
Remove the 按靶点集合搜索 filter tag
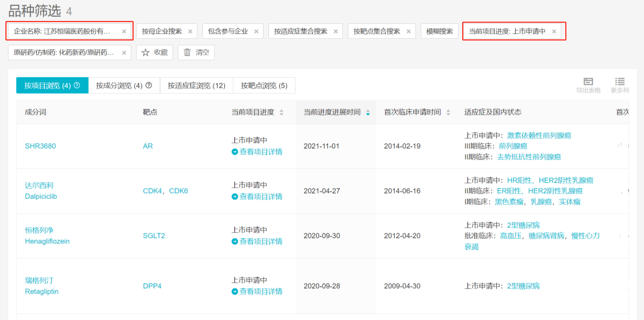408,31
